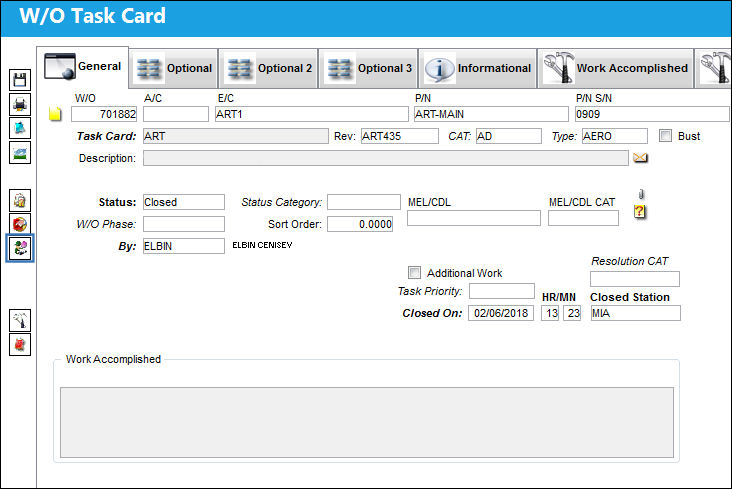
Task: Open the partially visible tab after Work Accomplished
Action: pyautogui.click(x=713, y=68)
